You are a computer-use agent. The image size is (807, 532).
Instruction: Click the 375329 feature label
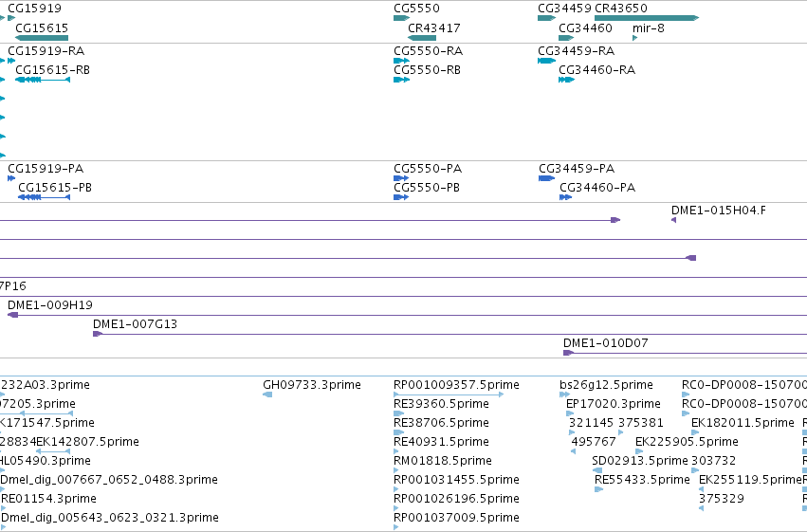click(x=721, y=499)
